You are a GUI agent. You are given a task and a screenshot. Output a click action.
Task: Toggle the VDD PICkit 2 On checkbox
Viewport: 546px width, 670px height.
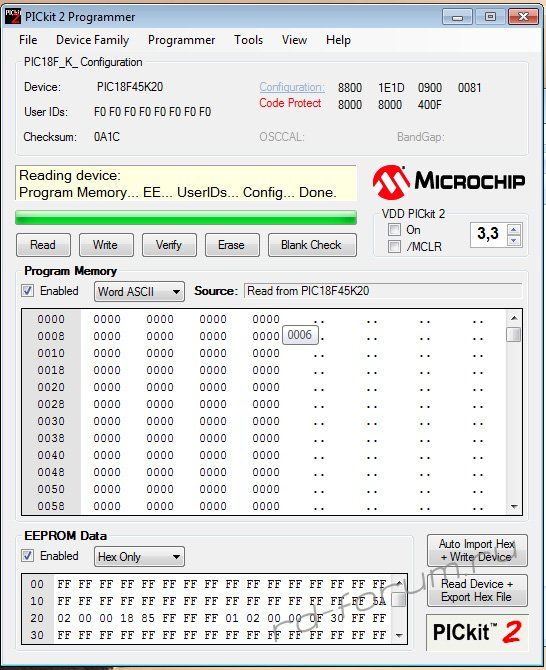click(394, 229)
